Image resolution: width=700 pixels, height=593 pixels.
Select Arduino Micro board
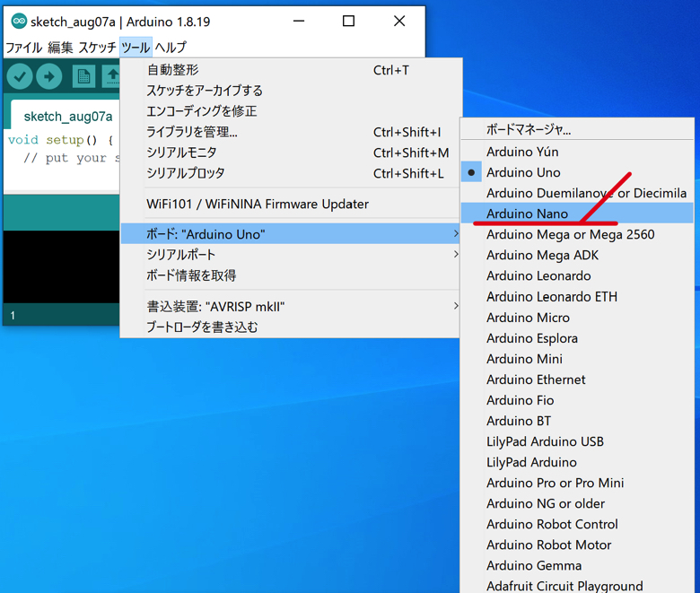577,318
